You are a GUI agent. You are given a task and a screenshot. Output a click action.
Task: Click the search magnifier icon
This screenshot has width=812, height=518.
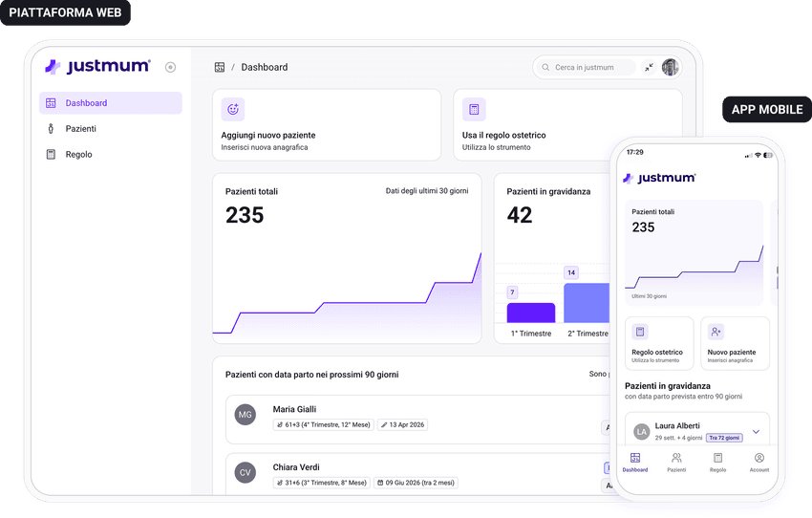coord(545,67)
